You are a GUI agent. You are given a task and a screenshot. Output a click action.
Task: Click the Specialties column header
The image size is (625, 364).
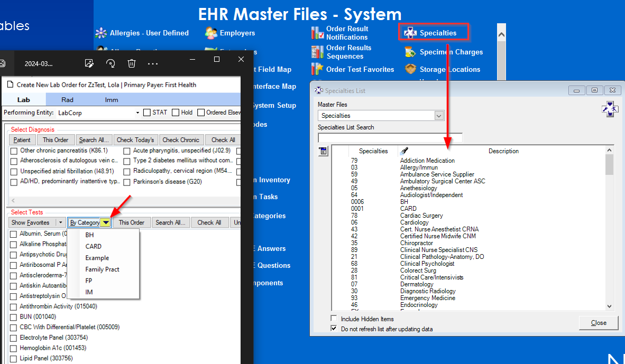tap(373, 151)
